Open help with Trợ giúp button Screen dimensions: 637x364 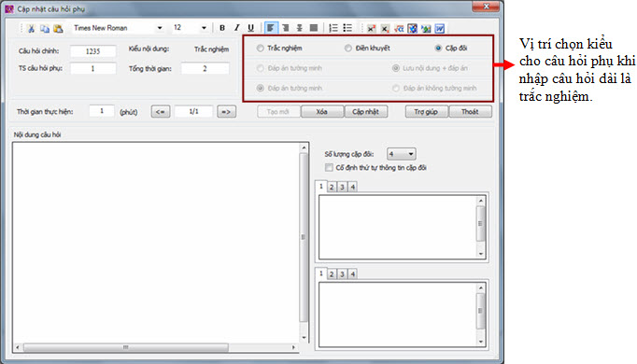pyautogui.click(x=427, y=112)
